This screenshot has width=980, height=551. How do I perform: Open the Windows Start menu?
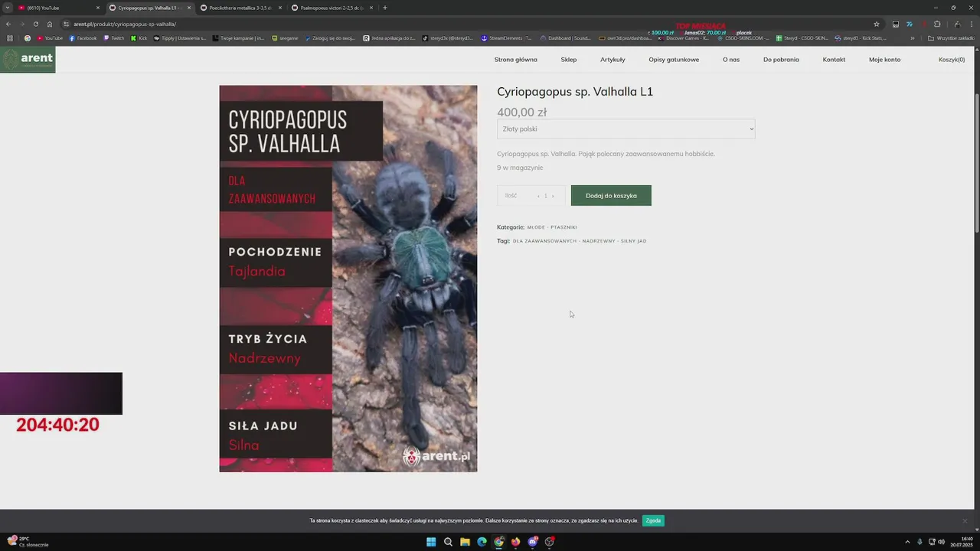431,542
